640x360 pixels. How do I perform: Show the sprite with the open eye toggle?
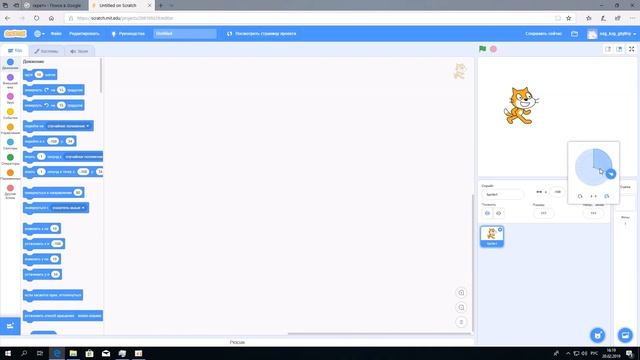[x=487, y=213]
